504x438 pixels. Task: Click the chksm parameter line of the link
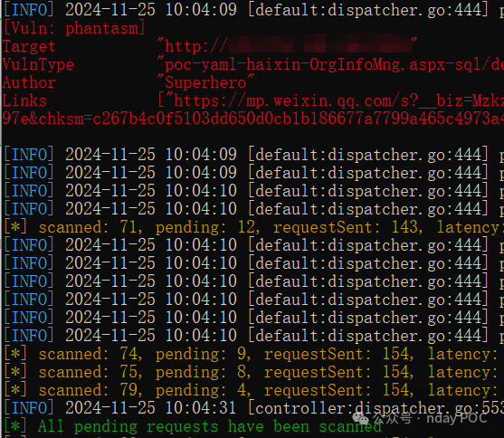(x=253, y=119)
